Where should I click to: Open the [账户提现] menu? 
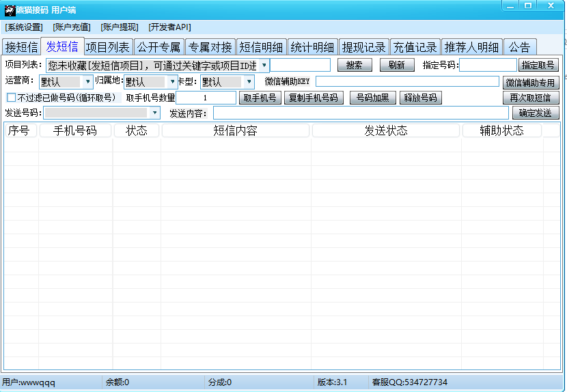tap(120, 27)
